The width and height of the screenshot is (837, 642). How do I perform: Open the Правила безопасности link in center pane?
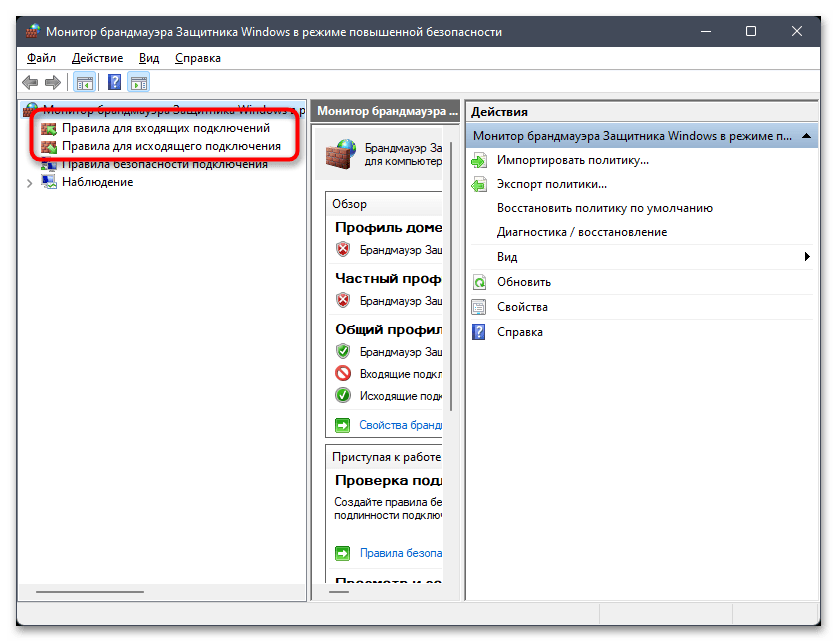point(401,553)
